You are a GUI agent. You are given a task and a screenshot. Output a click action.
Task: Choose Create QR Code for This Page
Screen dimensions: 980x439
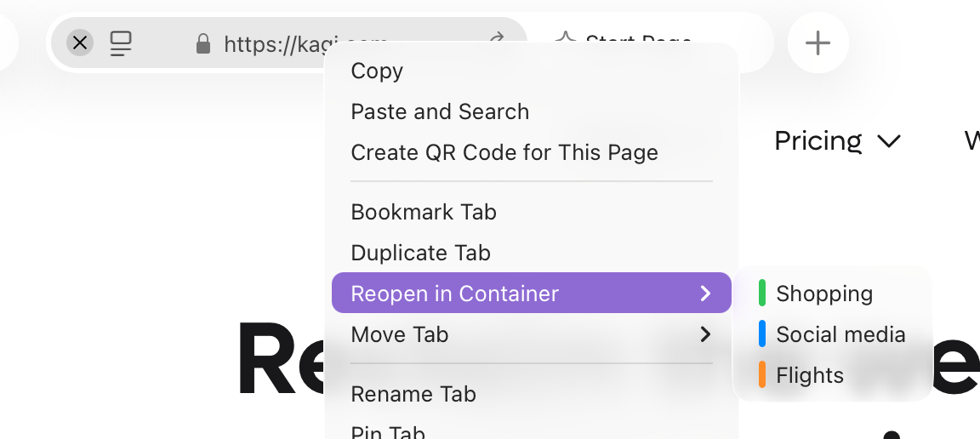tap(531, 152)
